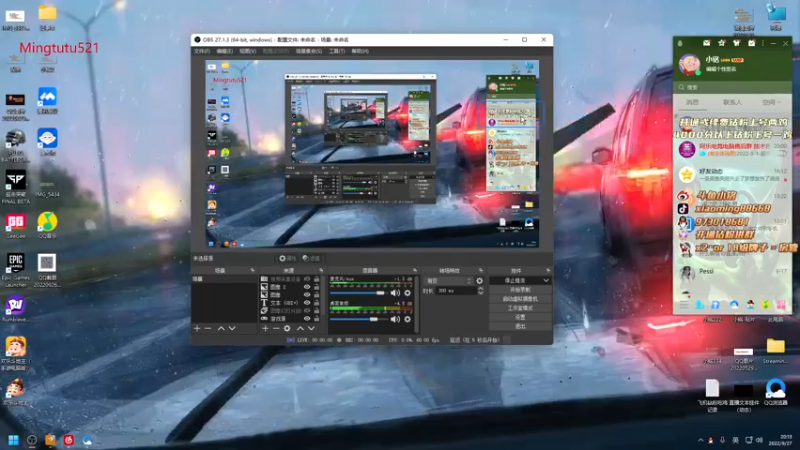Open the 麦克风/Aux audio settings gear
800x450 pixels.
(x=408, y=293)
